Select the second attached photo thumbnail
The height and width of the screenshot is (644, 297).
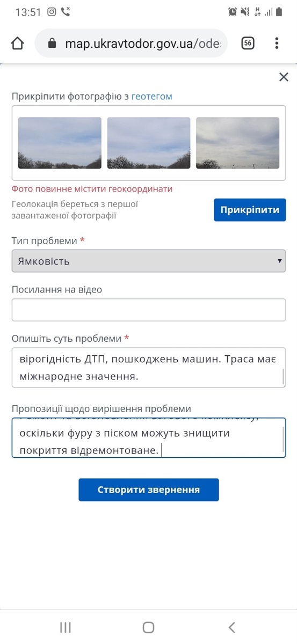coord(149,143)
